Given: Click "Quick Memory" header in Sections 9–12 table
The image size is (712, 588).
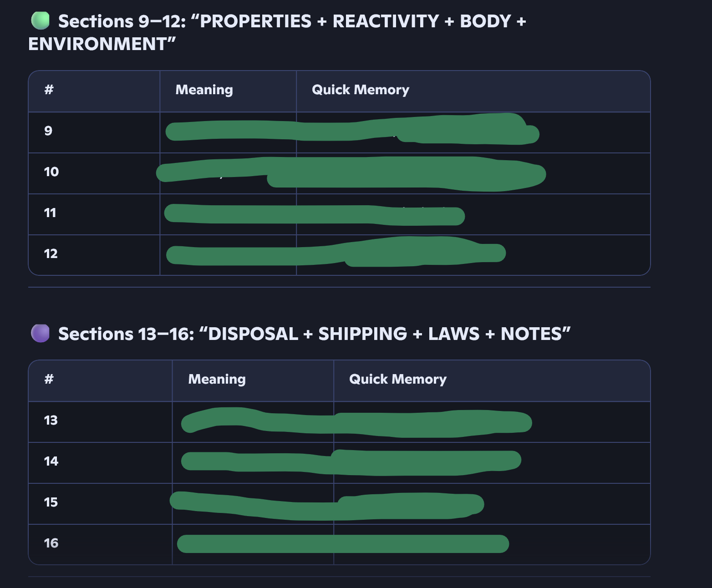Looking at the screenshot, I should pos(360,90).
